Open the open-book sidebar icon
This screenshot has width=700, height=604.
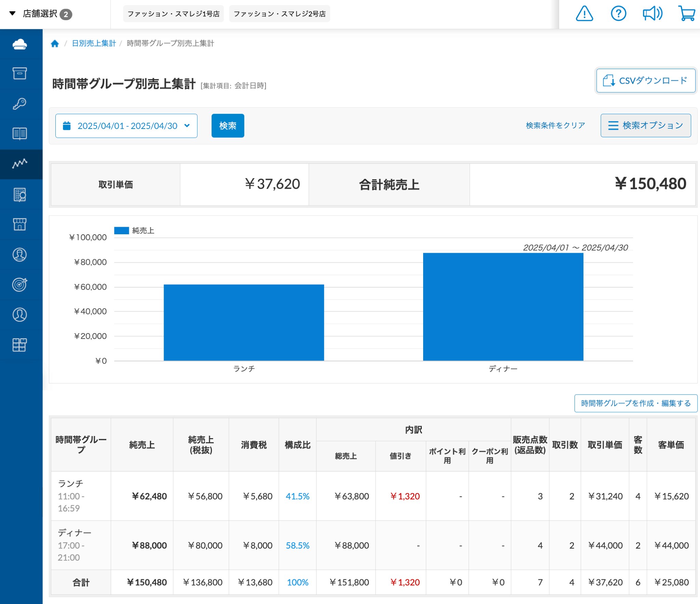(20, 134)
